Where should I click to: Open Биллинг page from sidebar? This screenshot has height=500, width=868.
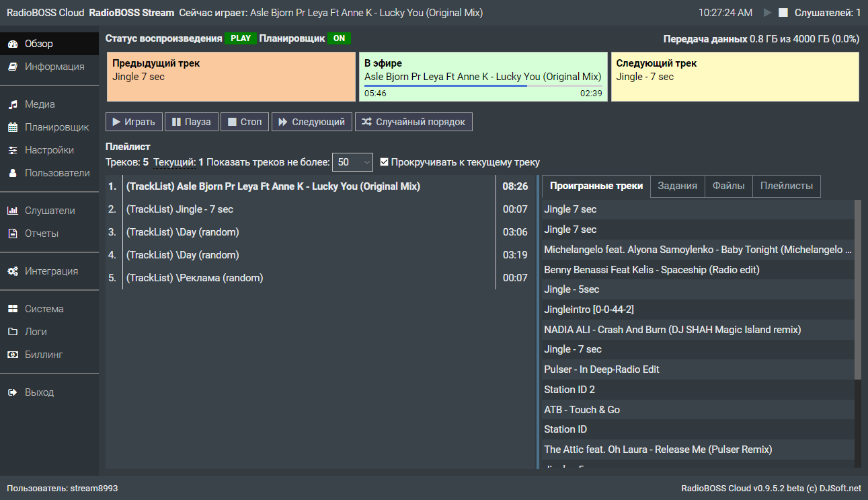44,355
